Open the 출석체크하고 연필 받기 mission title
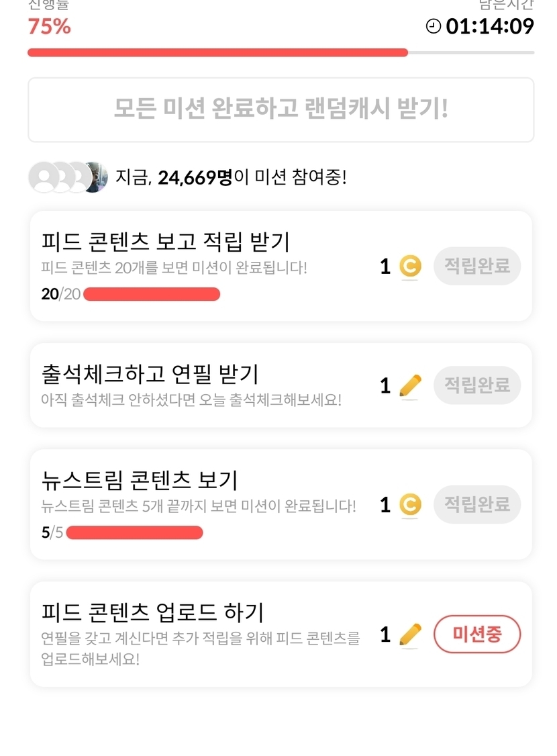 click(150, 373)
